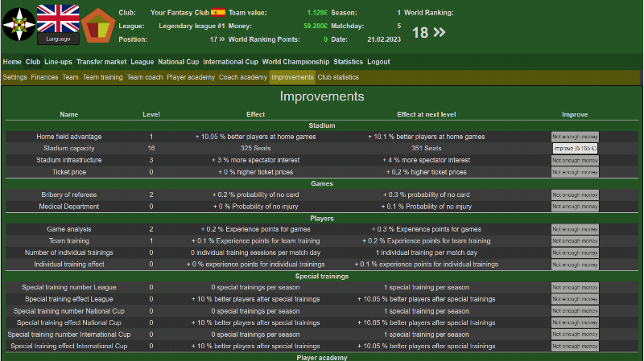Open the Transfer market menu
This screenshot has height=361, width=644.
(x=101, y=62)
